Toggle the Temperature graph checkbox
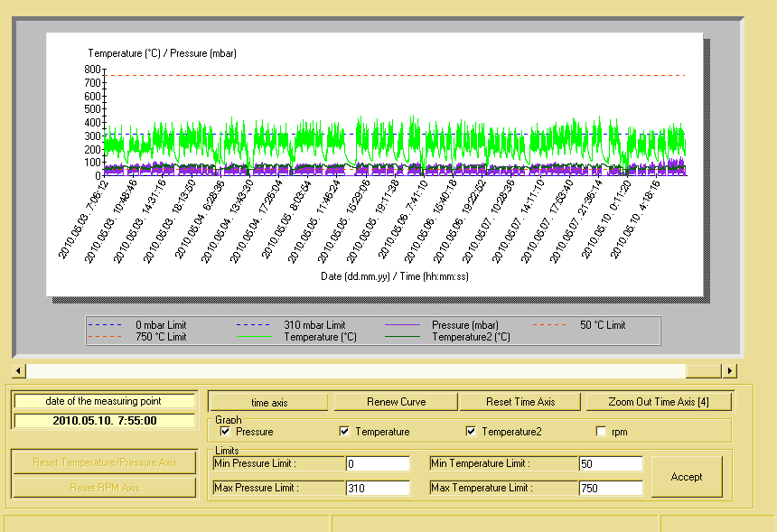Viewport: 777px width, 532px height. pyautogui.click(x=344, y=432)
